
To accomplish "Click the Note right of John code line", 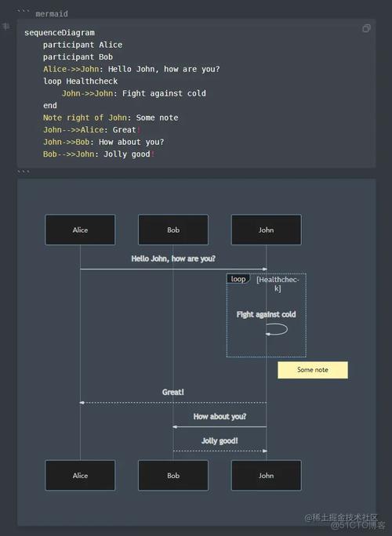I will 111,118.
